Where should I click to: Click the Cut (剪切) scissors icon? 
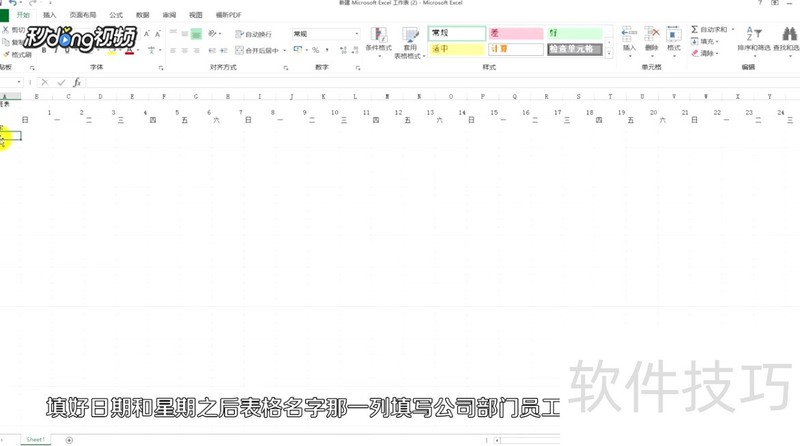[x=6, y=30]
